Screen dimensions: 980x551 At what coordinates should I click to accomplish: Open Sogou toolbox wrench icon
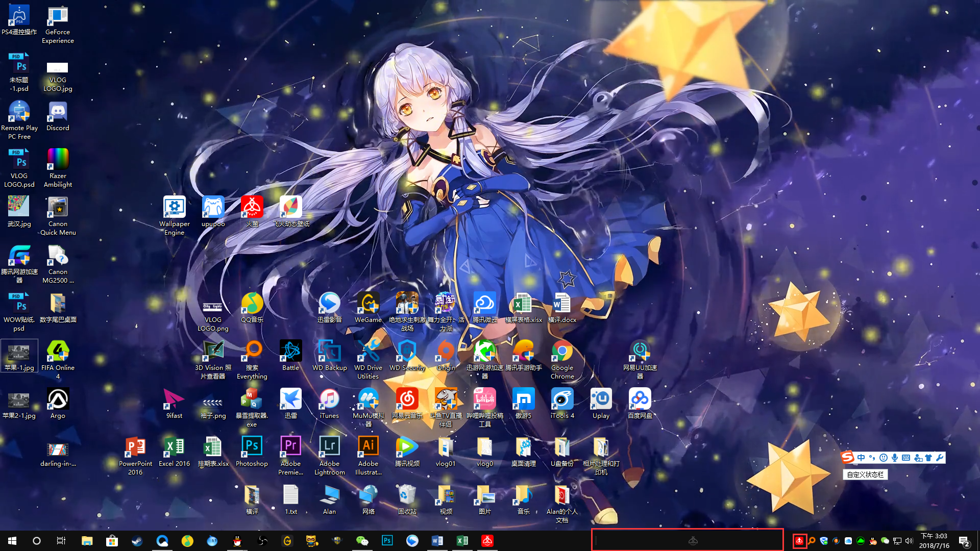coord(940,458)
